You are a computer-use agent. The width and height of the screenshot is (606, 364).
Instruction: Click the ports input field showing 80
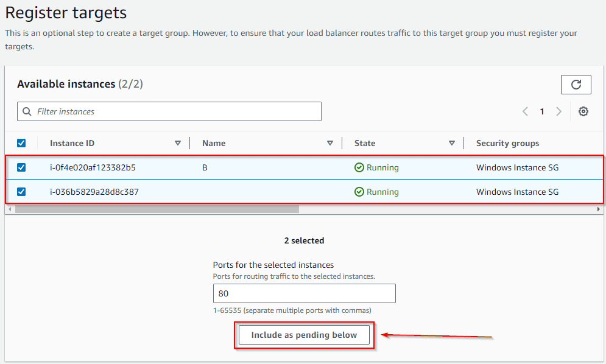point(304,293)
